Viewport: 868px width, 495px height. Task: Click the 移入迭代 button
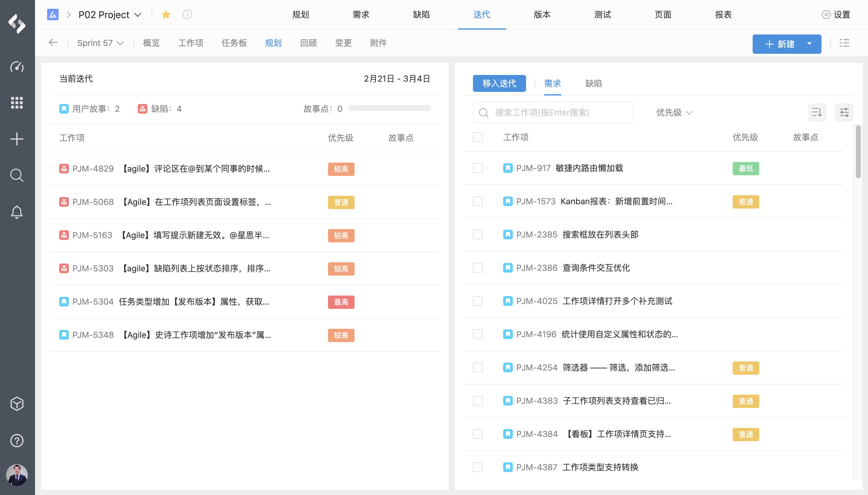(499, 83)
